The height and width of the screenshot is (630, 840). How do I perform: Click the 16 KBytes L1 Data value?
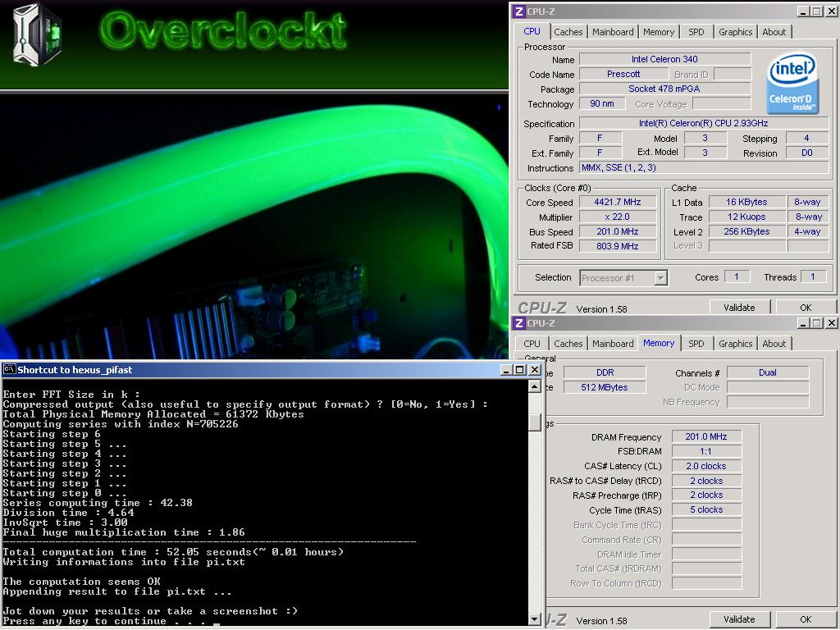(746, 202)
